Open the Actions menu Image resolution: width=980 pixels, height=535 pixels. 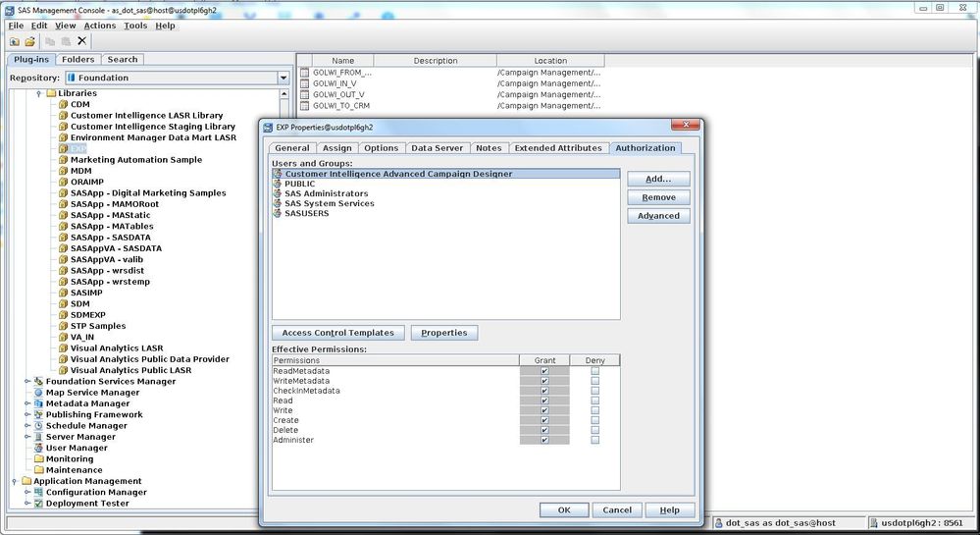(x=100, y=26)
